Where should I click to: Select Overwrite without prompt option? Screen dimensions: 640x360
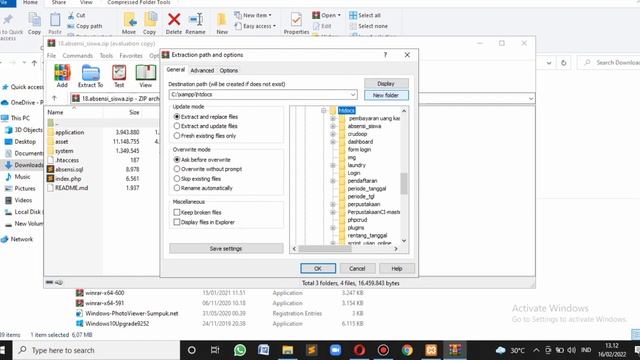tap(177, 169)
